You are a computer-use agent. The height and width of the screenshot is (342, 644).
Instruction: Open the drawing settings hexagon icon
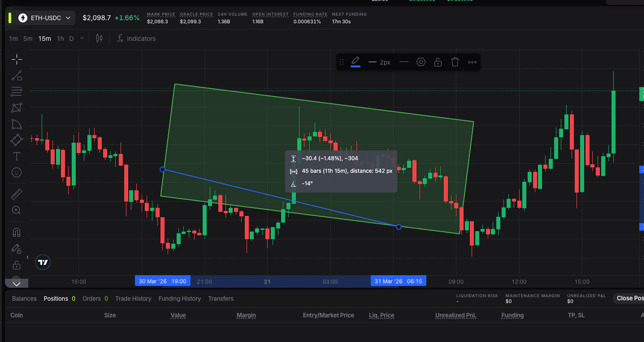click(421, 62)
